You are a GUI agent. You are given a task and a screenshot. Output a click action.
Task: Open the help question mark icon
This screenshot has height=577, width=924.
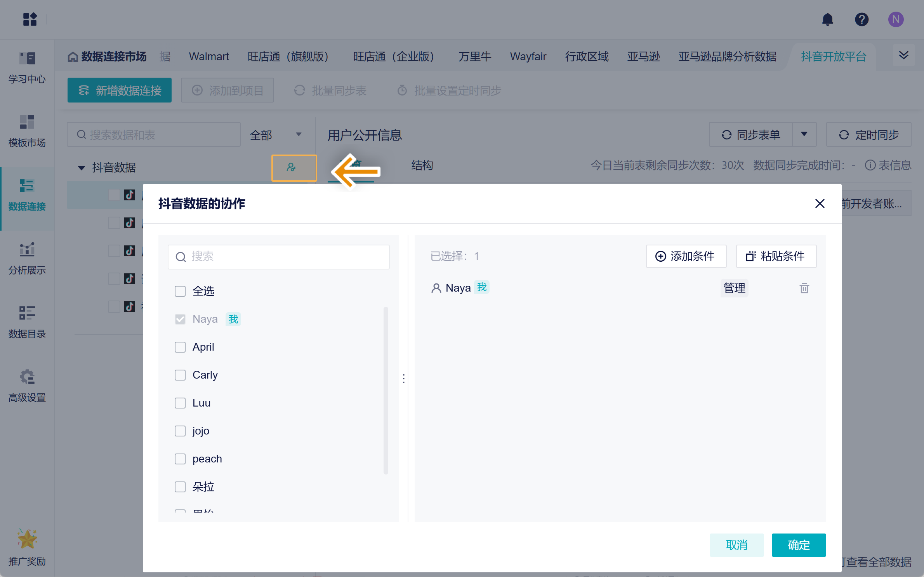861,19
